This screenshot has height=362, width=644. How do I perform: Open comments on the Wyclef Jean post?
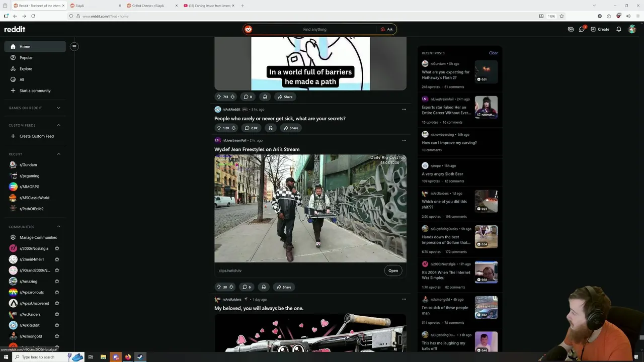[x=247, y=287]
